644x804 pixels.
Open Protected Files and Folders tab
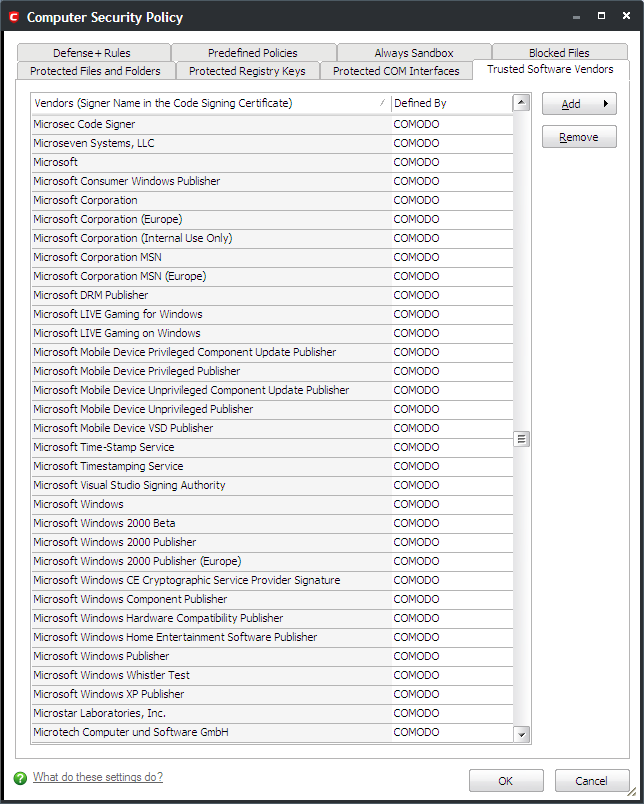95,71
